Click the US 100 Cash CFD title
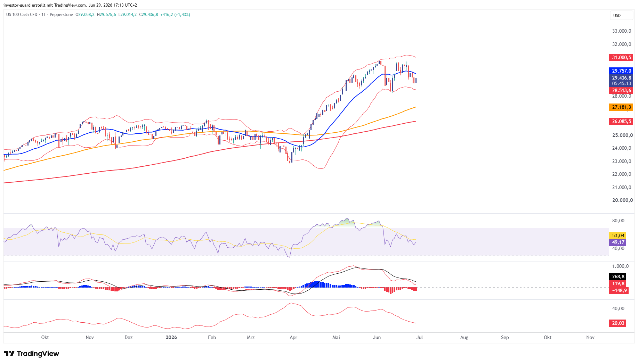The width and height of the screenshot is (638, 364). pos(22,15)
